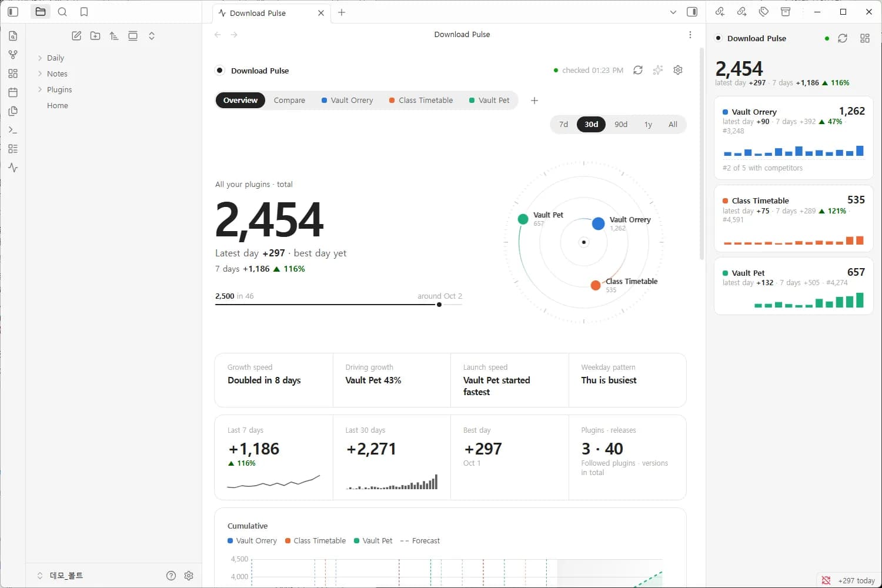This screenshot has height=588, width=882.
Task: Click the sparkle icon beside the refresh button
Action: click(x=658, y=70)
